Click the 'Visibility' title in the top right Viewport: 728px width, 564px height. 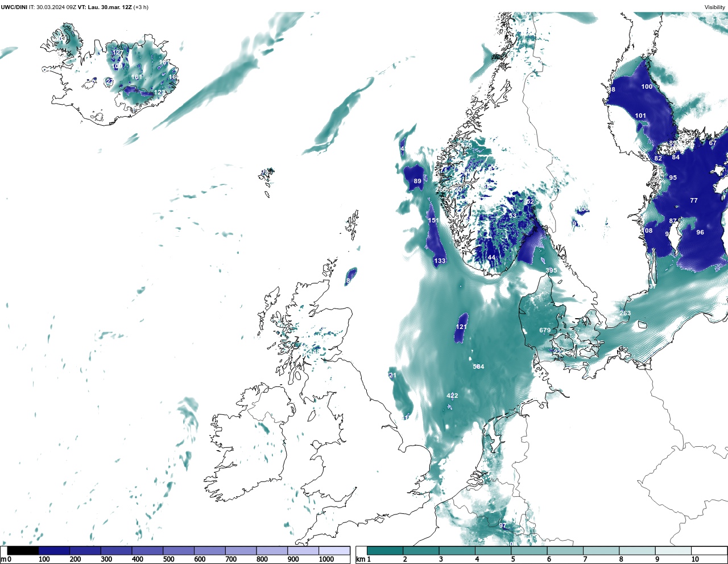(x=715, y=7)
